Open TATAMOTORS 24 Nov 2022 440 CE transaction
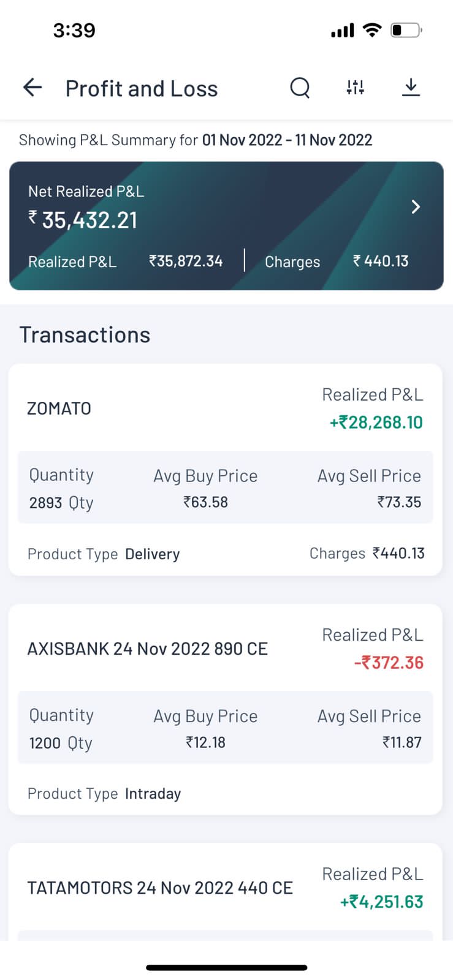 tap(160, 888)
